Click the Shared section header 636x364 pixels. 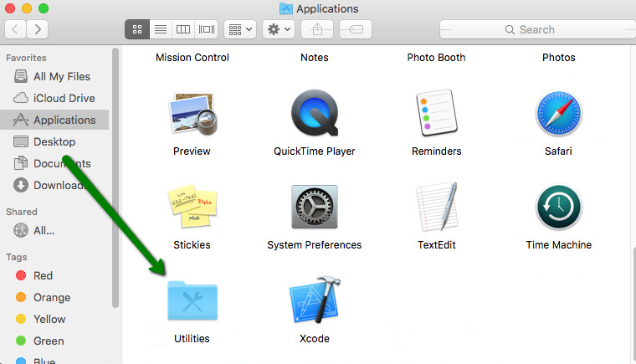click(x=22, y=212)
